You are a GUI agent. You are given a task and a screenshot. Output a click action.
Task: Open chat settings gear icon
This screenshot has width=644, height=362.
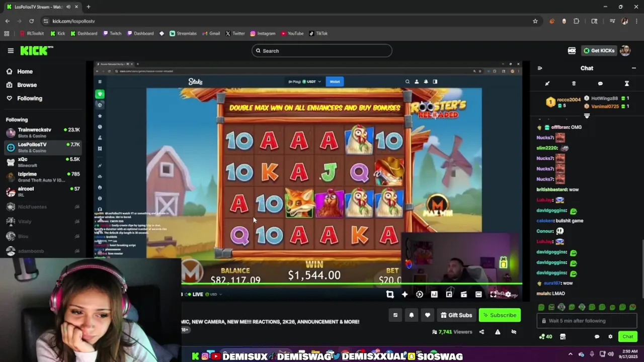(610, 337)
